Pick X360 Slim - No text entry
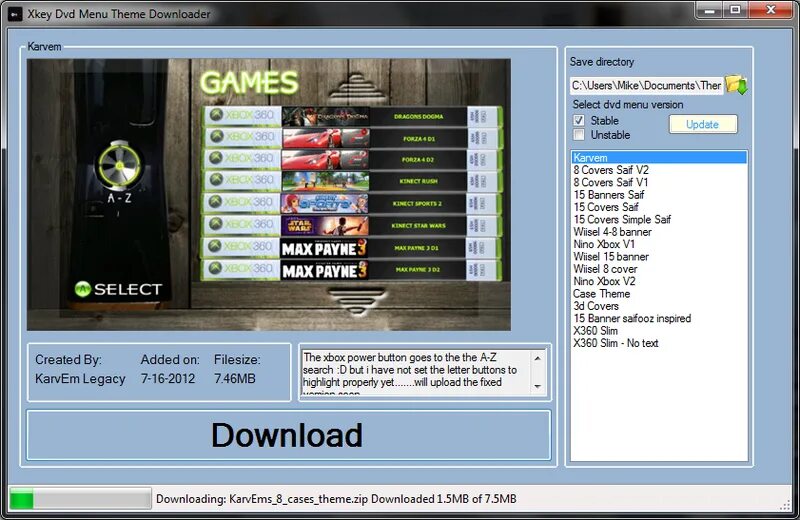Viewport: 800px width, 520px height. [x=659, y=343]
